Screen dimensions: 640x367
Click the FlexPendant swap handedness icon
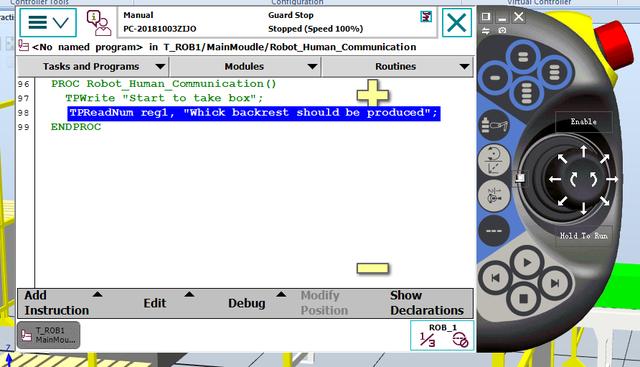[x=486, y=31]
